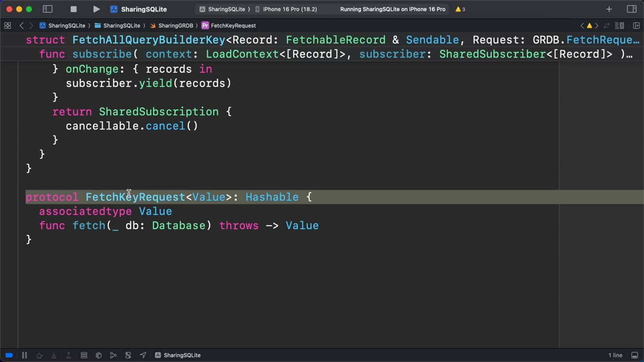Toggle the debug area at bottom right
Viewport: 644px width, 362px height.
pos(635,355)
